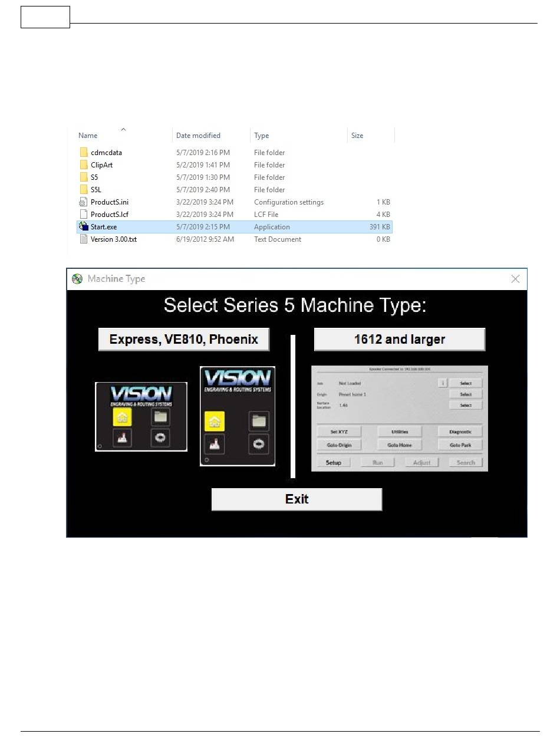Click the folder icon in the tall pendant preview
The image size is (560, 747).
(259, 422)
